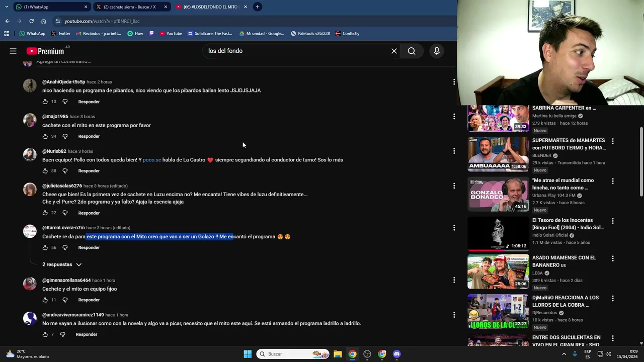Reply to @KarenLovera-n7m comment
Screen dimensions: 644x362
coord(89,247)
